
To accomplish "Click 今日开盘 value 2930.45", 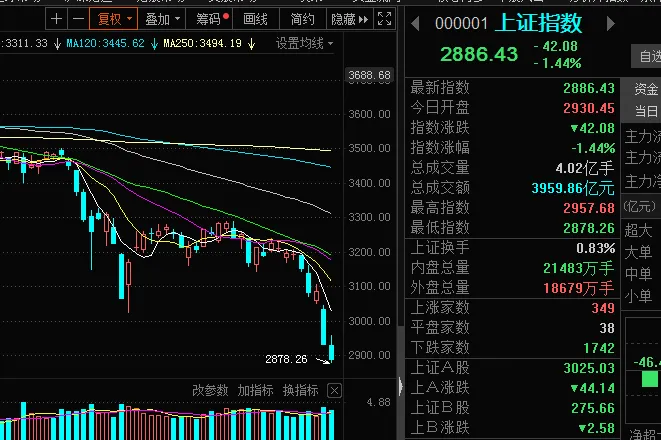I will pyautogui.click(x=588, y=108).
